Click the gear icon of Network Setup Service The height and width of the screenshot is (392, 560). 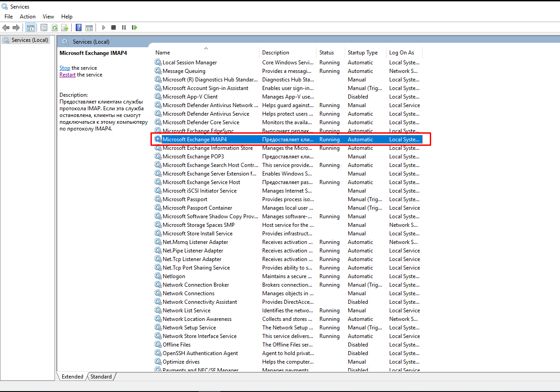[158, 328]
